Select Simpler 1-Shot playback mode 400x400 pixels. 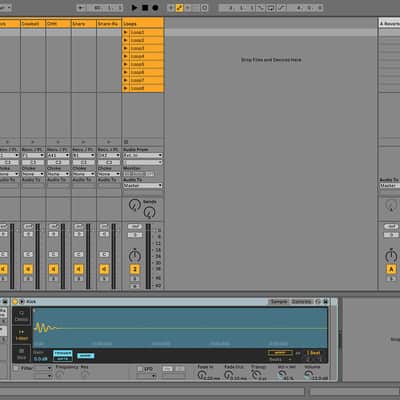point(21,335)
